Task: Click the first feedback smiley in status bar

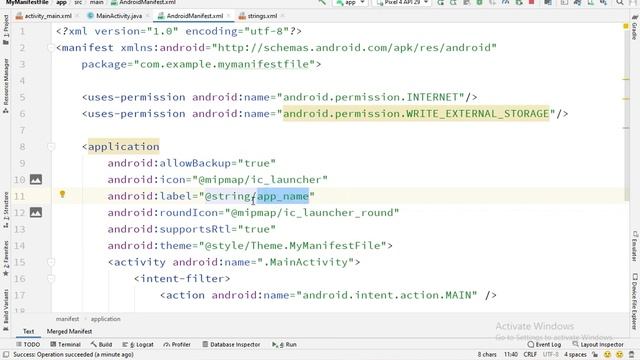Action: click(607, 354)
